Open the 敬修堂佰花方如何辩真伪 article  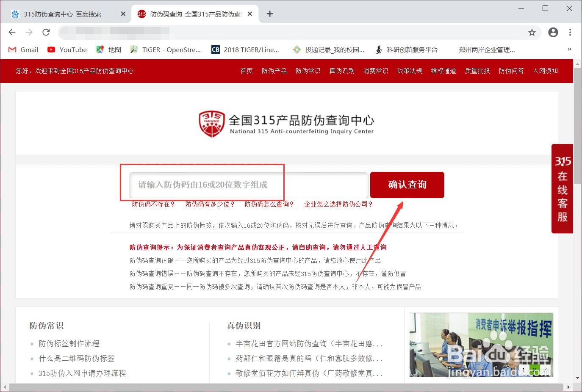point(309,373)
